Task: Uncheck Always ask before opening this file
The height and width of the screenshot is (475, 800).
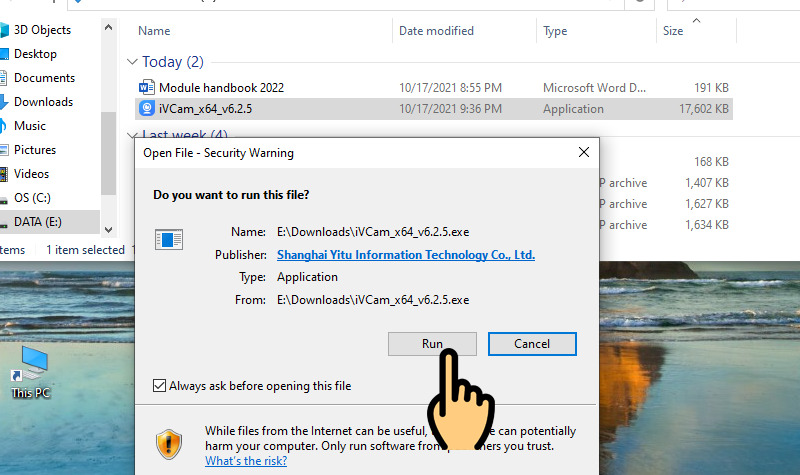Action: (159, 385)
